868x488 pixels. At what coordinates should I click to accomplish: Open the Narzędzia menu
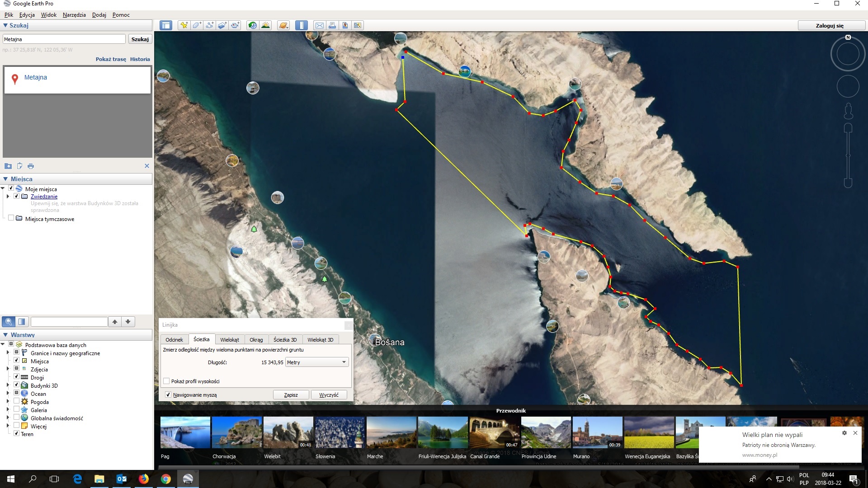(74, 15)
